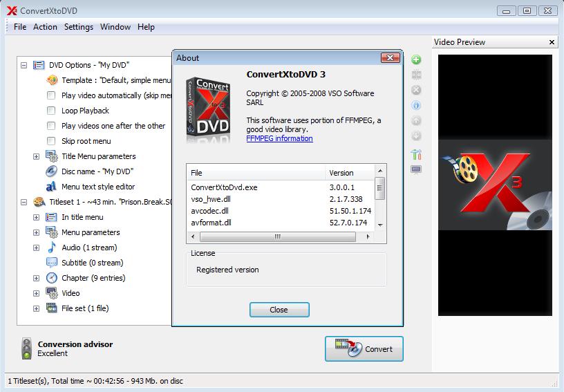The height and width of the screenshot is (392, 564).
Task: Click the Subtitle speech bubble icon
Action: tap(52, 263)
